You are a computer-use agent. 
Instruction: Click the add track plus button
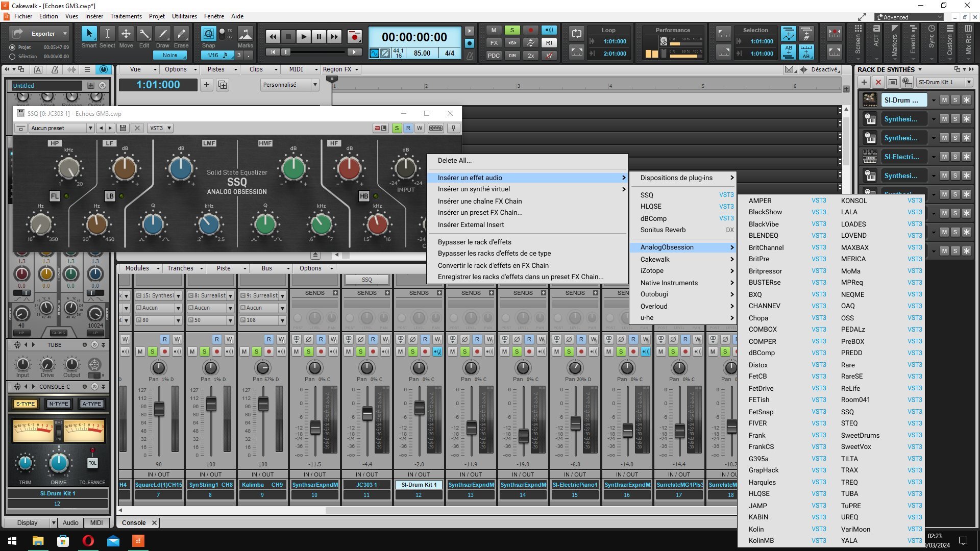click(x=206, y=85)
